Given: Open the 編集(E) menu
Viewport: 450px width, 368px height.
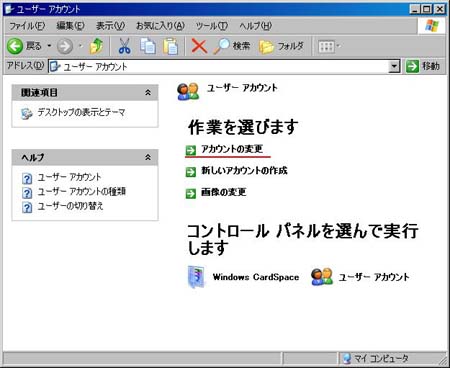Looking at the screenshot, I should (70, 26).
